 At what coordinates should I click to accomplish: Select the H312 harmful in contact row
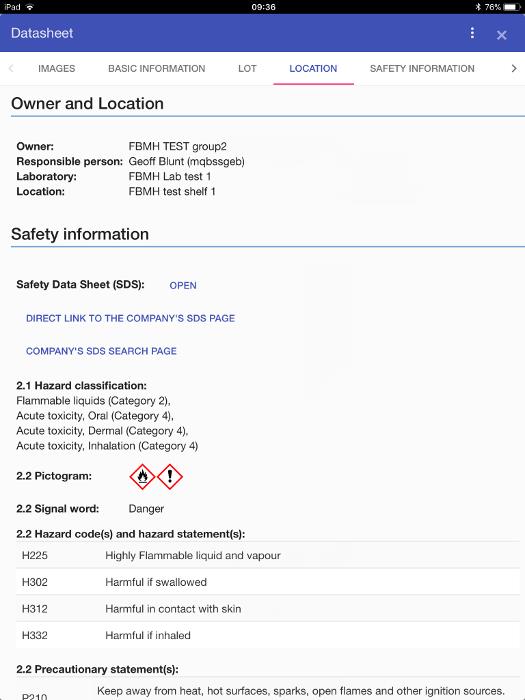[268, 608]
